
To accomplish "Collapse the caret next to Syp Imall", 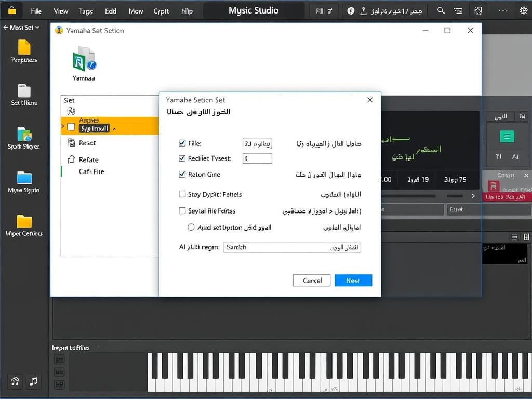I will point(114,129).
